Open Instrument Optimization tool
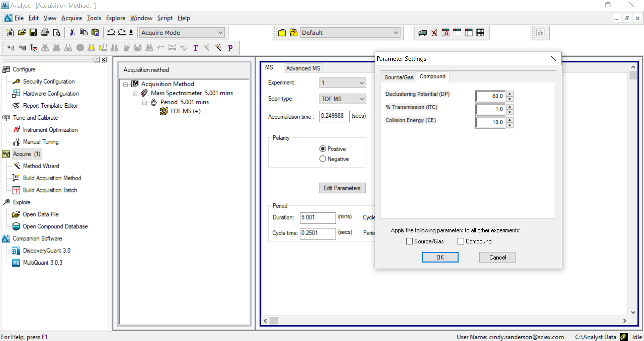 point(50,130)
